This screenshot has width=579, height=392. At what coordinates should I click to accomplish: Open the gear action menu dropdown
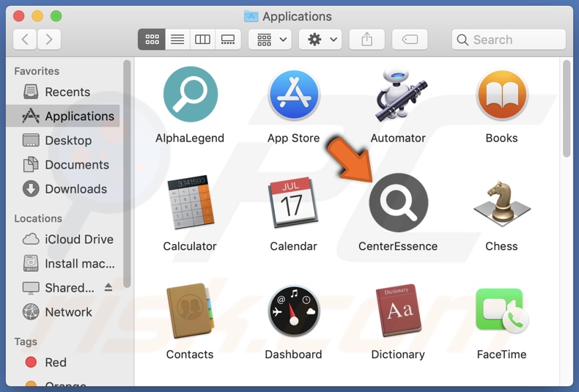320,39
